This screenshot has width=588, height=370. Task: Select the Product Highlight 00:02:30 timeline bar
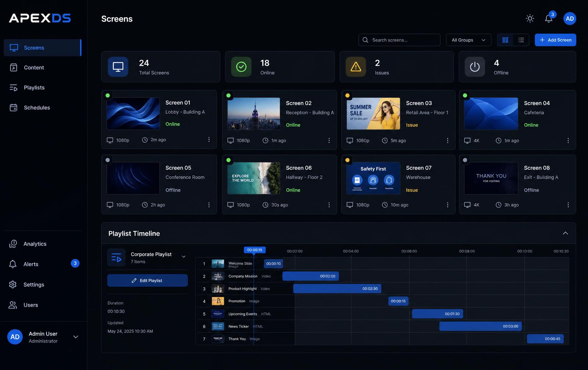pyautogui.click(x=337, y=289)
